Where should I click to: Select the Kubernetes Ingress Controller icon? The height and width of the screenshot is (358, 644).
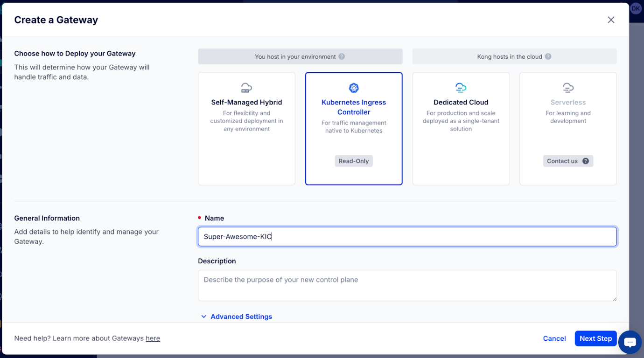click(x=354, y=88)
